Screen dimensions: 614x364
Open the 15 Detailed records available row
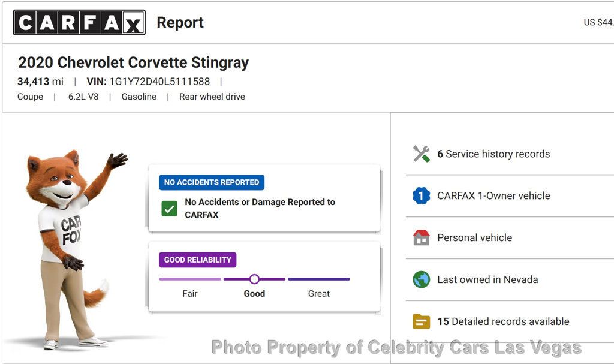503,322
